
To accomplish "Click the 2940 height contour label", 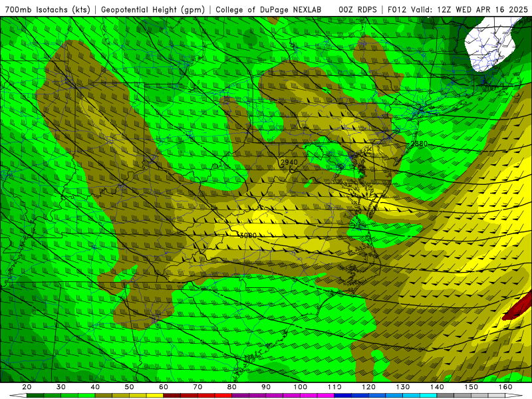I will point(289,162).
